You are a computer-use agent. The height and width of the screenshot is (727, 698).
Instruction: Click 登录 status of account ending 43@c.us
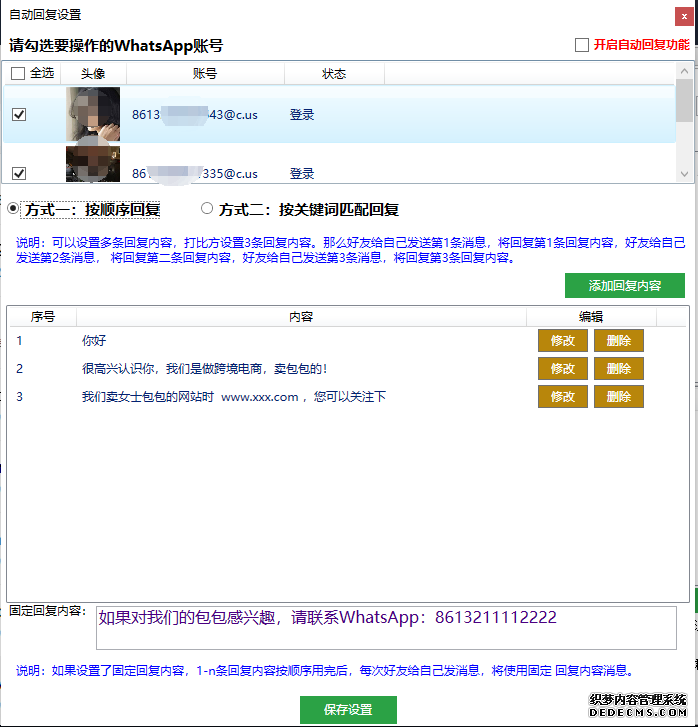pos(302,115)
